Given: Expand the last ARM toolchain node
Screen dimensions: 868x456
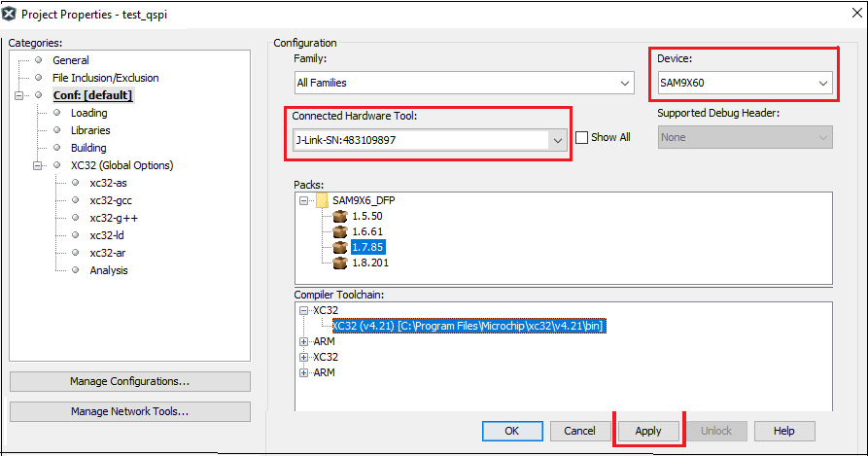Looking at the screenshot, I should click(303, 372).
